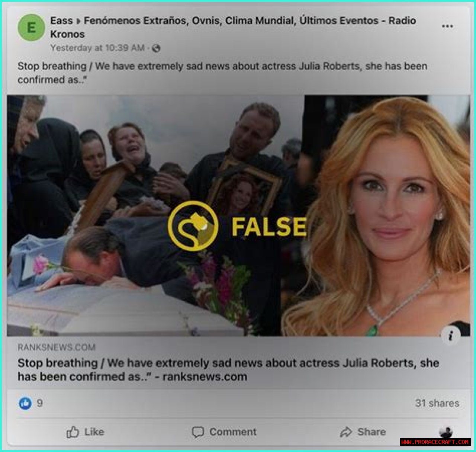
Task: Open the Comment box for this post
Action: coord(224,432)
